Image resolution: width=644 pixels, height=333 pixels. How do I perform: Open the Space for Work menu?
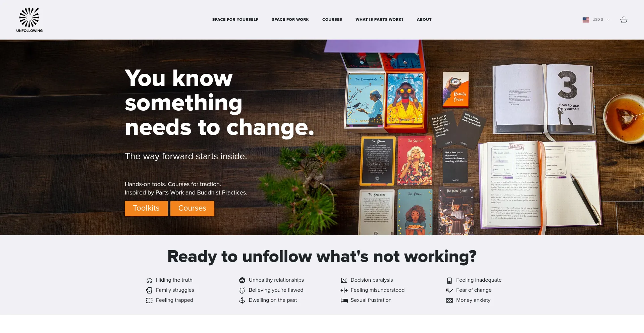tap(290, 19)
